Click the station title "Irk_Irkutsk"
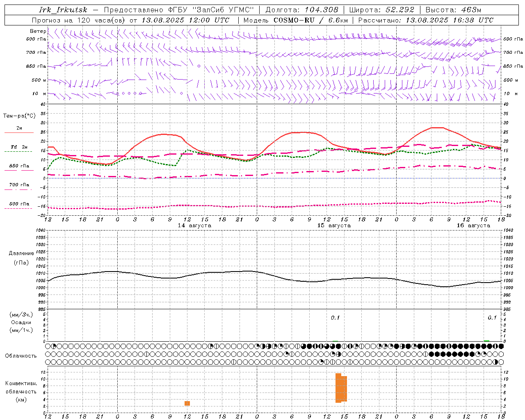This screenshot has height=420, width=525. tap(63, 10)
